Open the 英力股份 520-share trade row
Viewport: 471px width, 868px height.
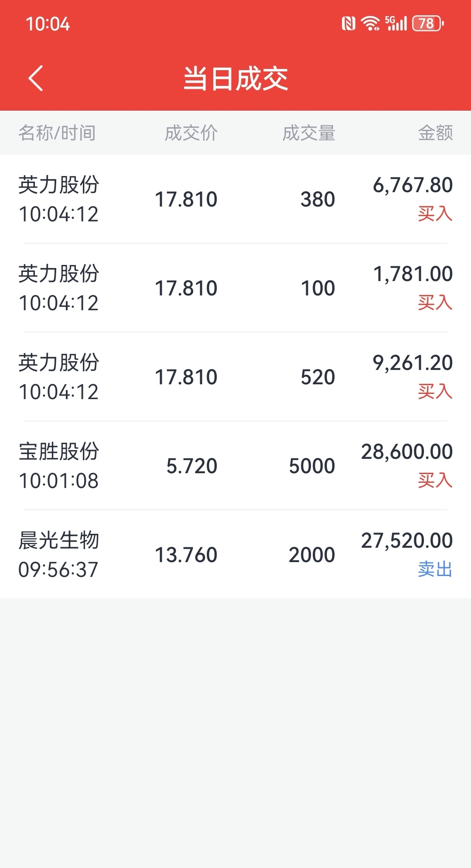235,377
